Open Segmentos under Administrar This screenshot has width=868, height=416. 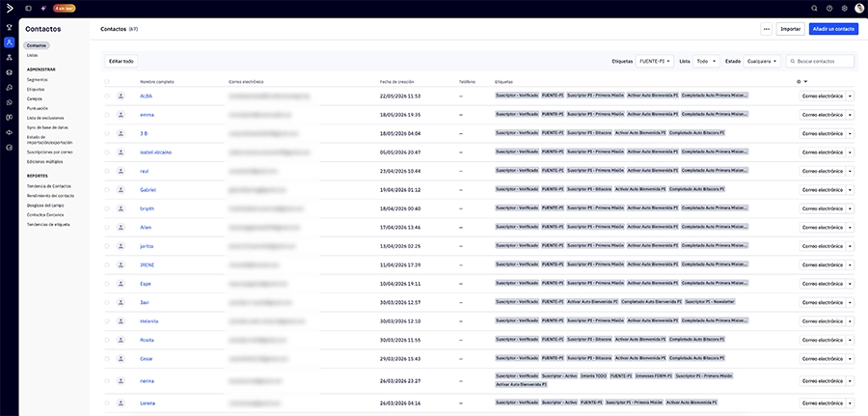[x=37, y=80]
